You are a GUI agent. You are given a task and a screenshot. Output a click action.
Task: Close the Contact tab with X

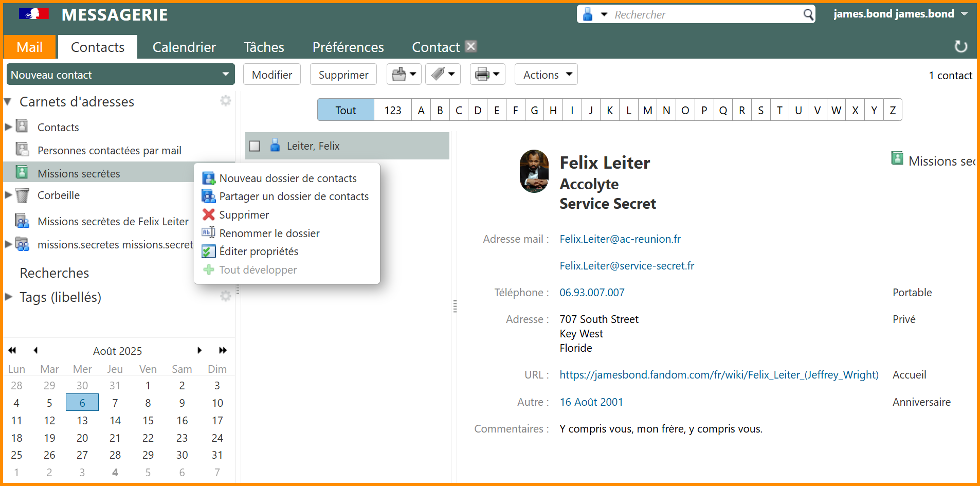pyautogui.click(x=470, y=46)
